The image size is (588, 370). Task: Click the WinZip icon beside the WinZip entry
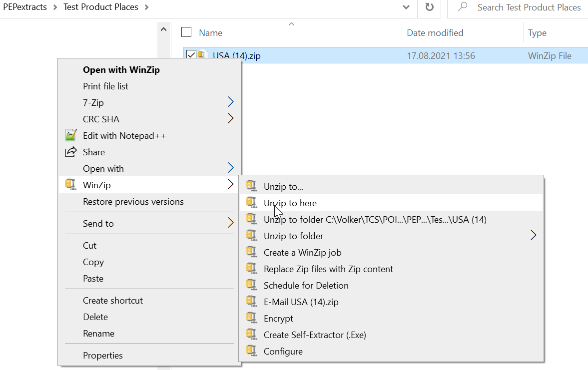pos(70,184)
